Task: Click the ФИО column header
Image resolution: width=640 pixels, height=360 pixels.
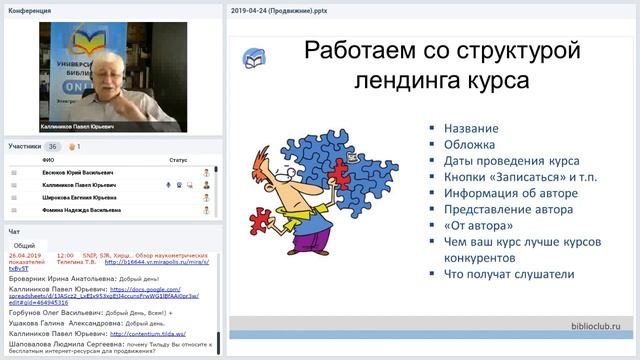Action: [48, 160]
